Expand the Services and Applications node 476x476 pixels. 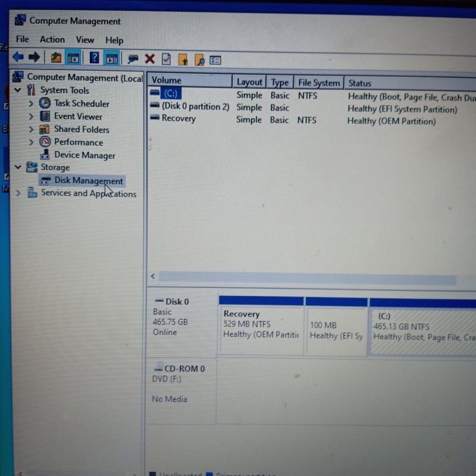(x=18, y=193)
